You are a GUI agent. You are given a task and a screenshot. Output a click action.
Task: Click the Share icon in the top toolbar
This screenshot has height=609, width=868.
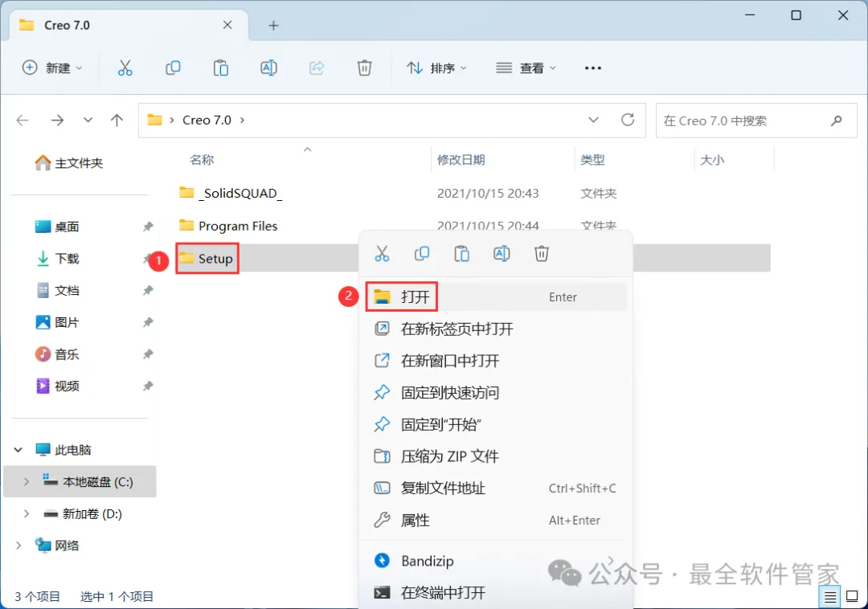point(317,68)
